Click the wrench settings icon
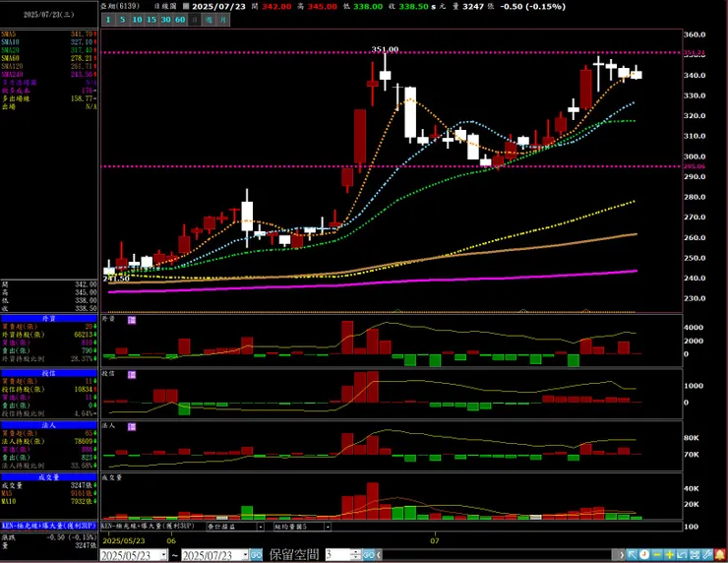The height and width of the screenshot is (563, 728). coord(707,555)
